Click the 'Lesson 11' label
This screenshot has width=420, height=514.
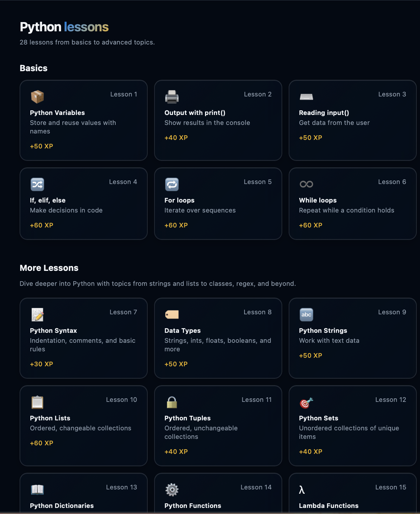pos(257,400)
